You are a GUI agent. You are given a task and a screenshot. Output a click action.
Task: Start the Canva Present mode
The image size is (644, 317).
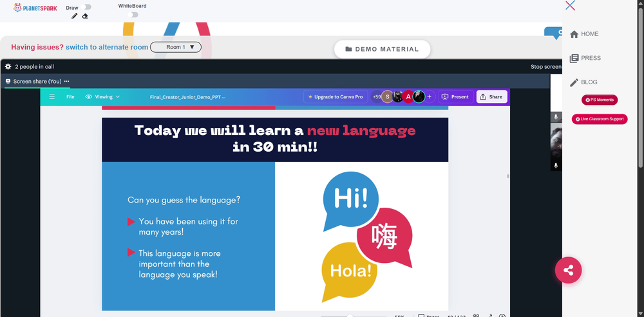[x=455, y=97]
